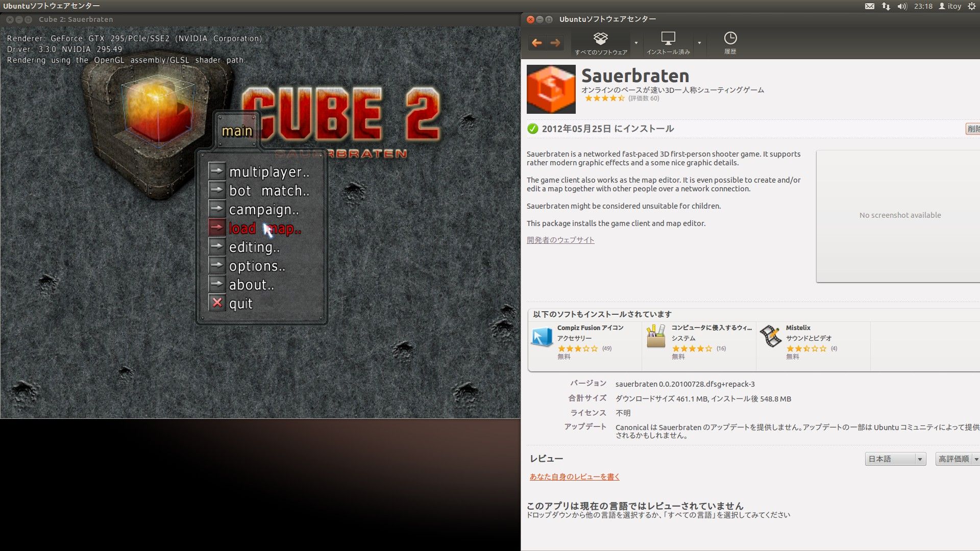Open Mistelix recommendation icon
This screenshot has height=551, width=980.
[771, 337]
